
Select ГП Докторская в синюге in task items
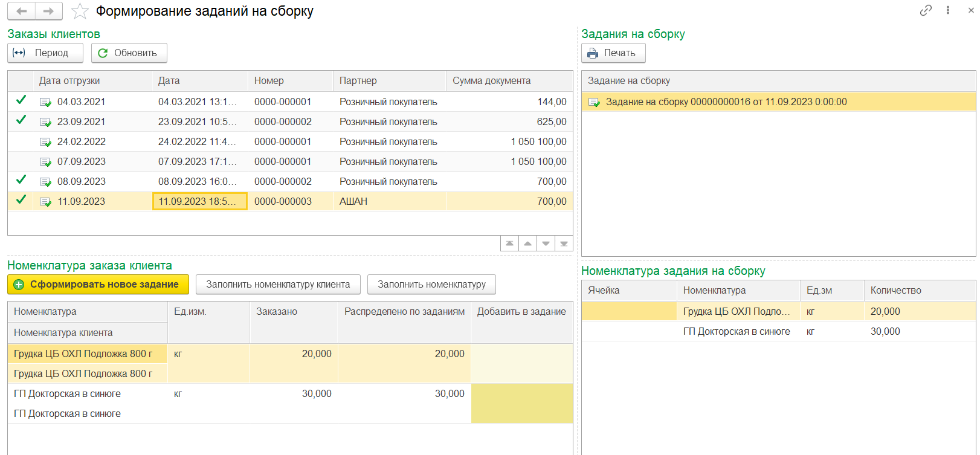point(738,331)
